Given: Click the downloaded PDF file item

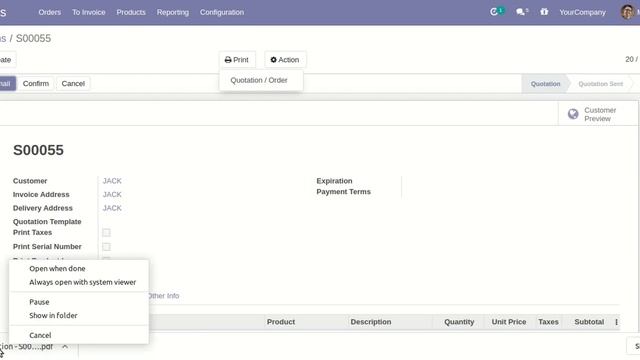Looking at the screenshot, I should [x=27, y=347].
